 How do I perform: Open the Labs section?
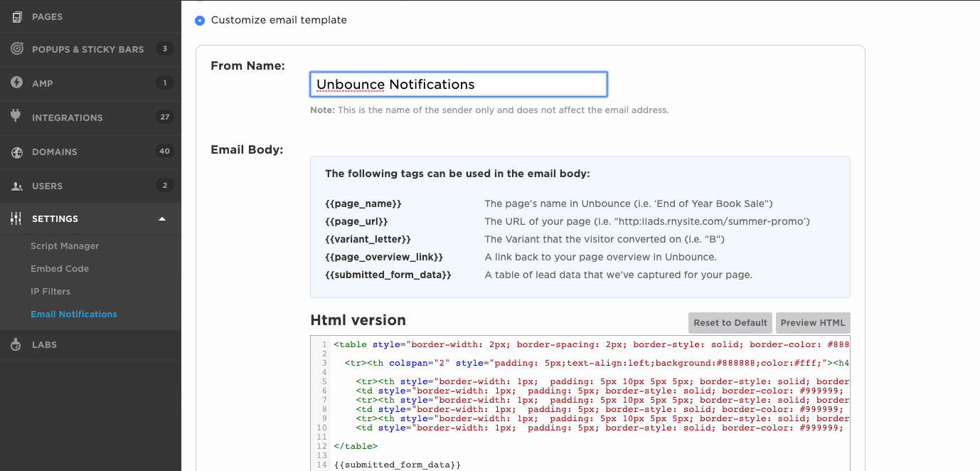pos(90,344)
